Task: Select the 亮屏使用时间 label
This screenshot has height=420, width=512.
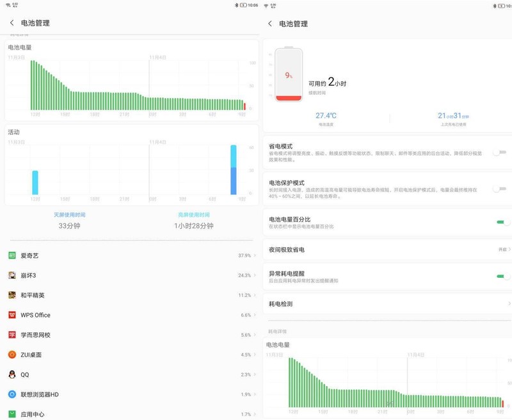Action: [x=194, y=214]
